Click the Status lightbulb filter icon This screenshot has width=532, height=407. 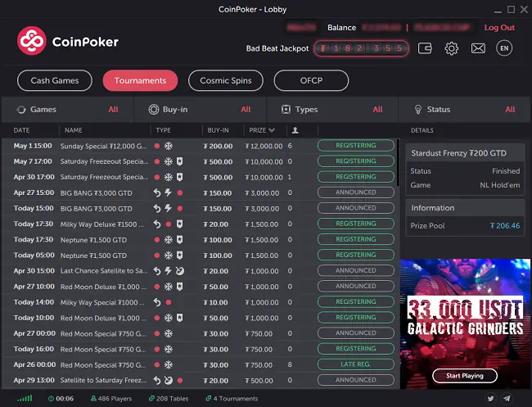click(x=418, y=109)
